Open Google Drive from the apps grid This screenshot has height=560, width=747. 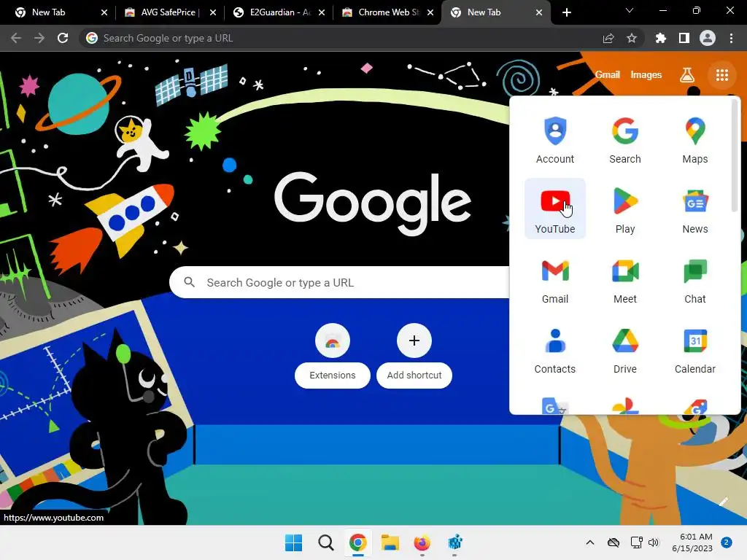(x=624, y=349)
